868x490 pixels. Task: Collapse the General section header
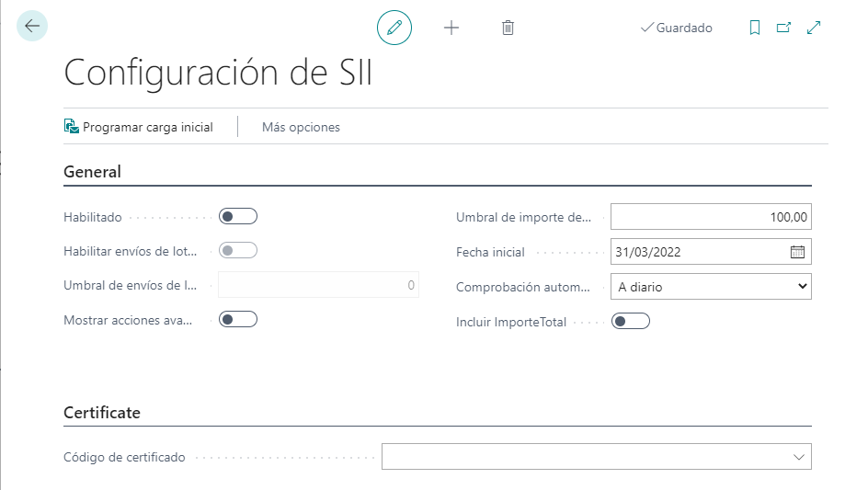(93, 172)
